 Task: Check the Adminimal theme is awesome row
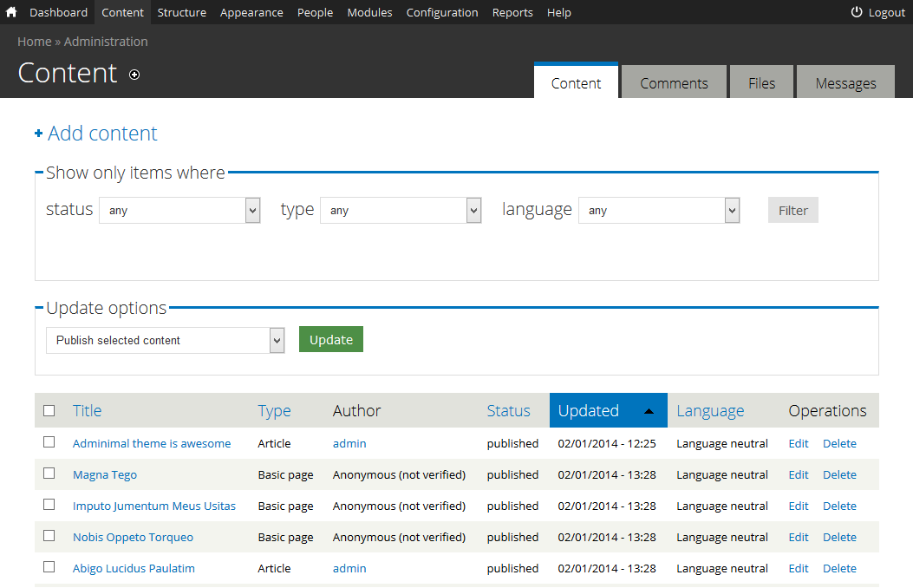click(49, 442)
